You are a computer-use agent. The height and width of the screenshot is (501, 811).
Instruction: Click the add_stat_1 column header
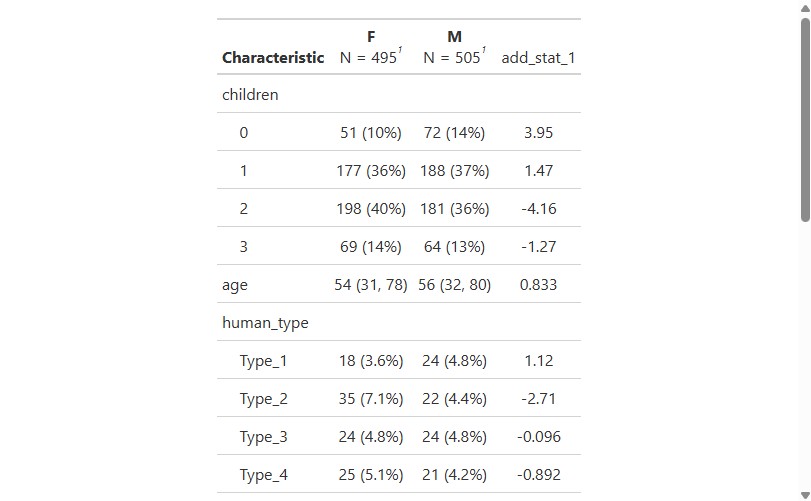pos(538,57)
